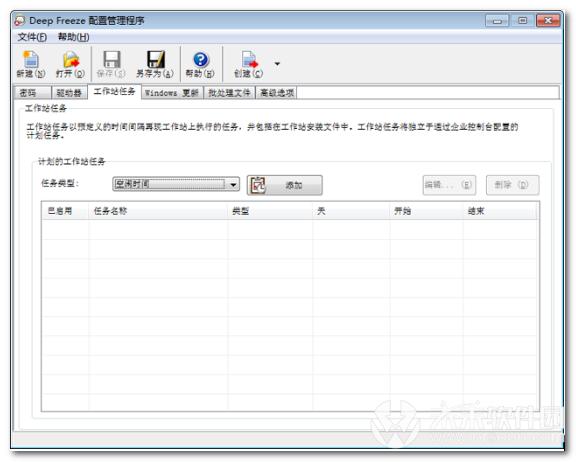Switch to the Password (密码) tab

(32, 93)
